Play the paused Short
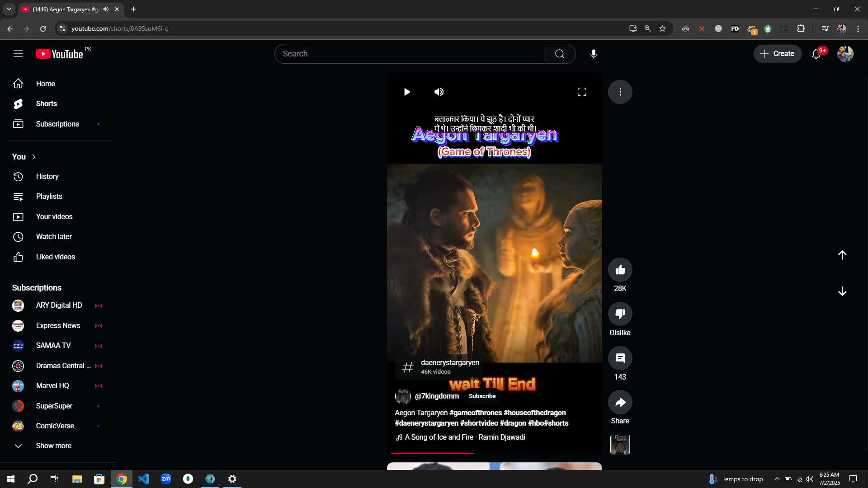This screenshot has height=488, width=868. tap(407, 92)
